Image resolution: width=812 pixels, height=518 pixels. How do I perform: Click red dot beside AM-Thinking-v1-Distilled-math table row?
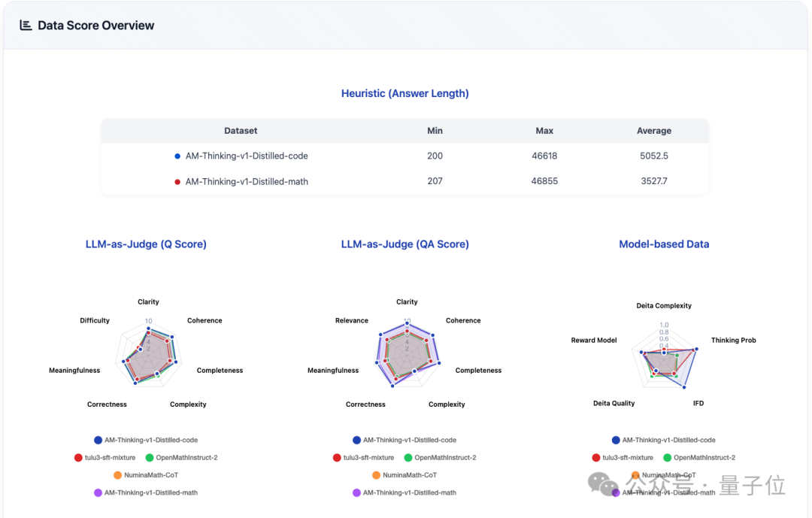(177, 181)
